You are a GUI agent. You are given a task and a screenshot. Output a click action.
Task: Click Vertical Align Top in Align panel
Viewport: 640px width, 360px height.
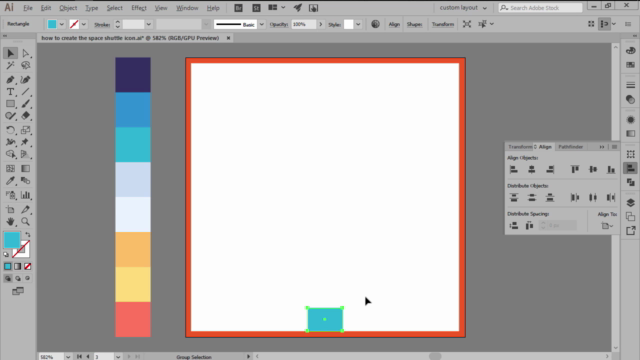tap(575, 169)
